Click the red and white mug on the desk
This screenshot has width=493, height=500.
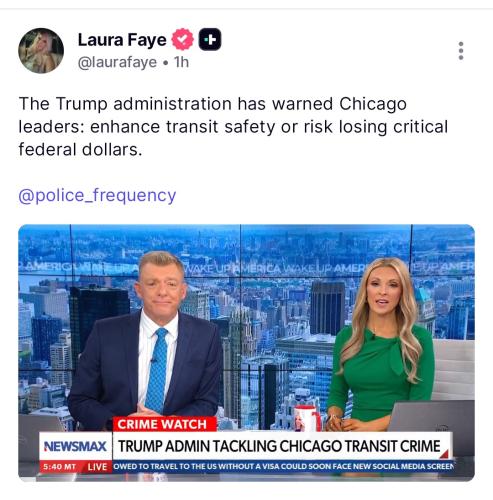(306, 418)
